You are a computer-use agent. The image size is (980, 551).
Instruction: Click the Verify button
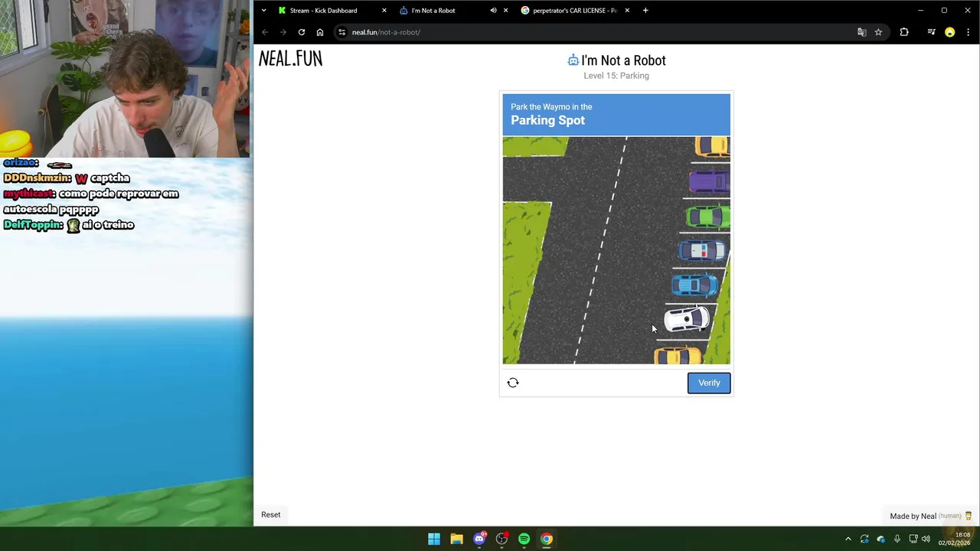709,383
